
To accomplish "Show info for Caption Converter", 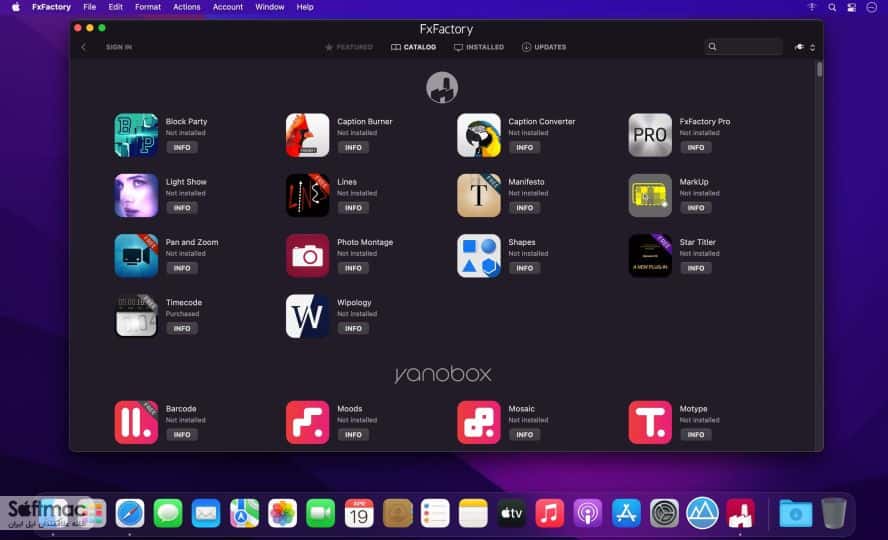I will coord(524,147).
